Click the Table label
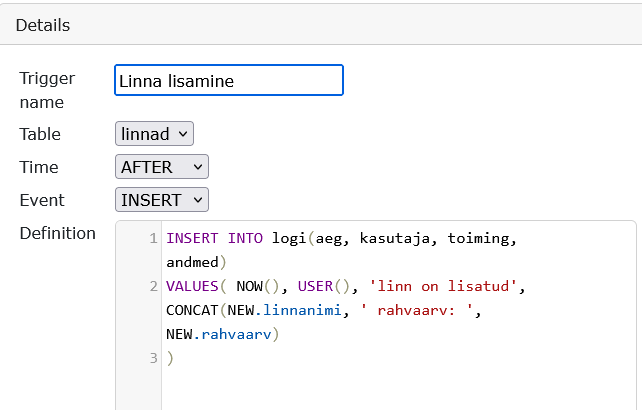642x410 pixels. tap(40, 134)
